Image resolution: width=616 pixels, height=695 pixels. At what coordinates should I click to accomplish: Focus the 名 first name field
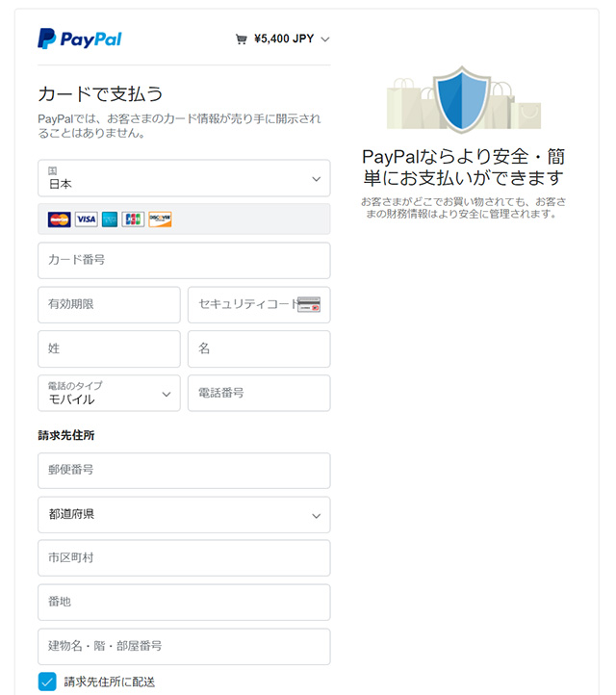coord(259,348)
